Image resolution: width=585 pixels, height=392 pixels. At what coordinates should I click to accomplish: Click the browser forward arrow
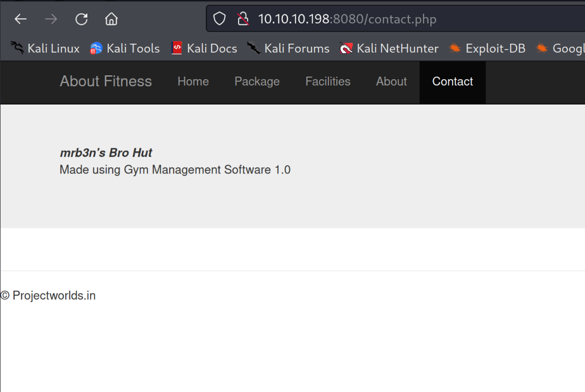(x=51, y=19)
